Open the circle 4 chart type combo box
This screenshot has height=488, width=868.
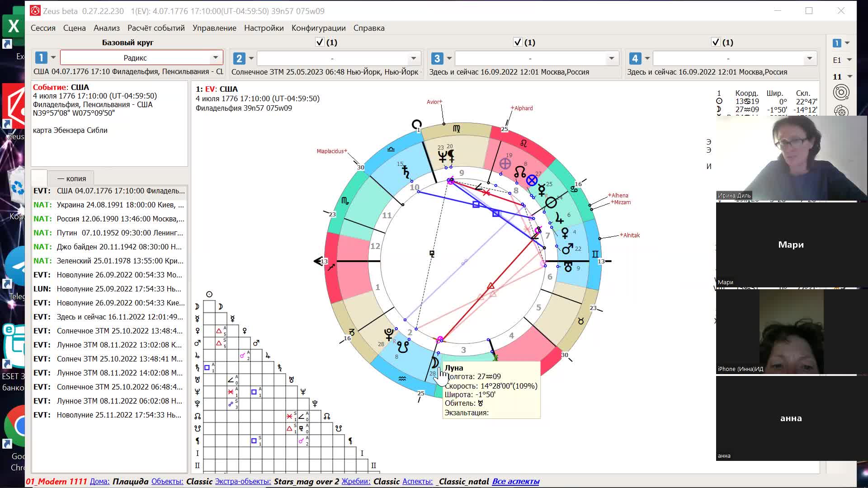735,58
